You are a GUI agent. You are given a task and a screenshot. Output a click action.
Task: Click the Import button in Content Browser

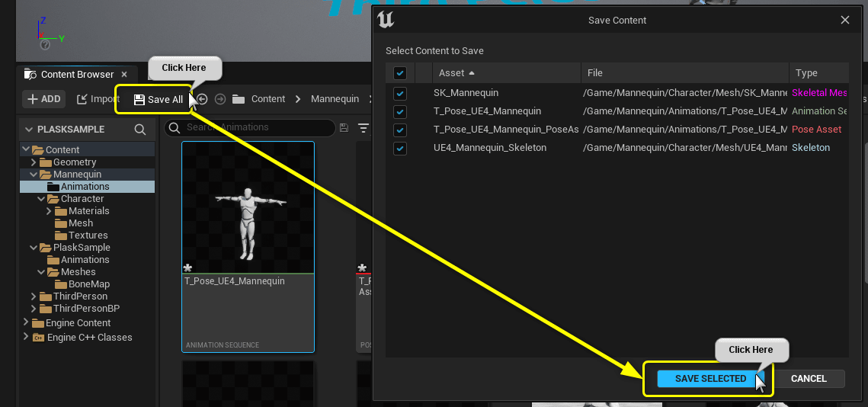pyautogui.click(x=98, y=99)
